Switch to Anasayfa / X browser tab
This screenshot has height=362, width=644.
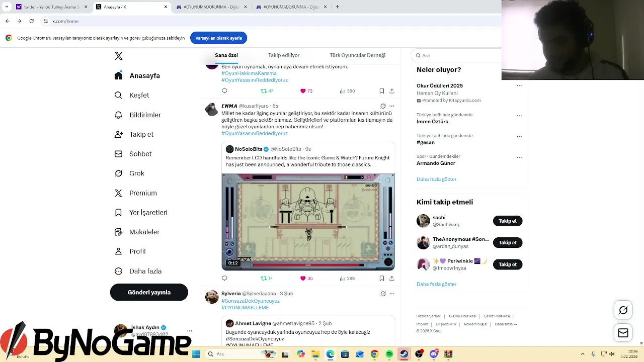coord(132,7)
